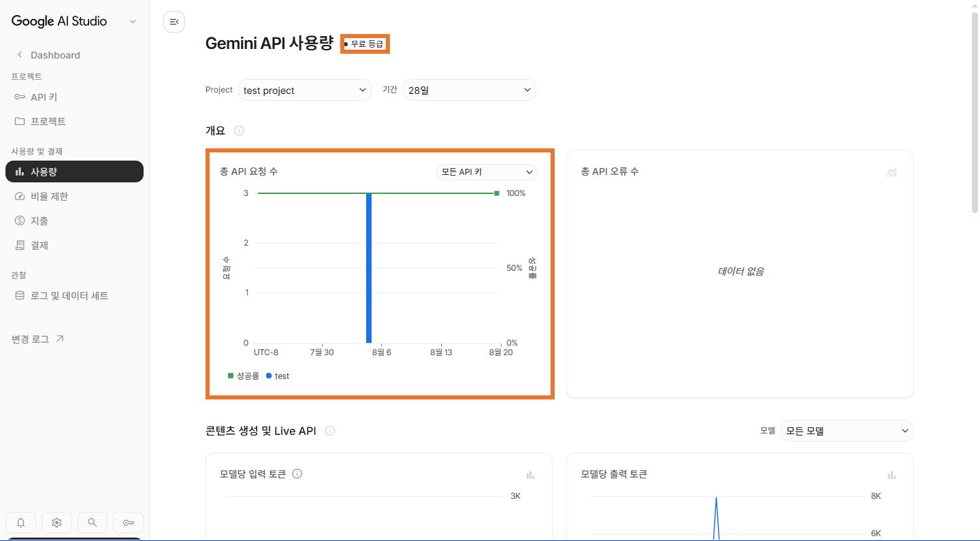This screenshot has width=980, height=541.
Task: Click the 성공률 legend item
Action: click(x=244, y=376)
